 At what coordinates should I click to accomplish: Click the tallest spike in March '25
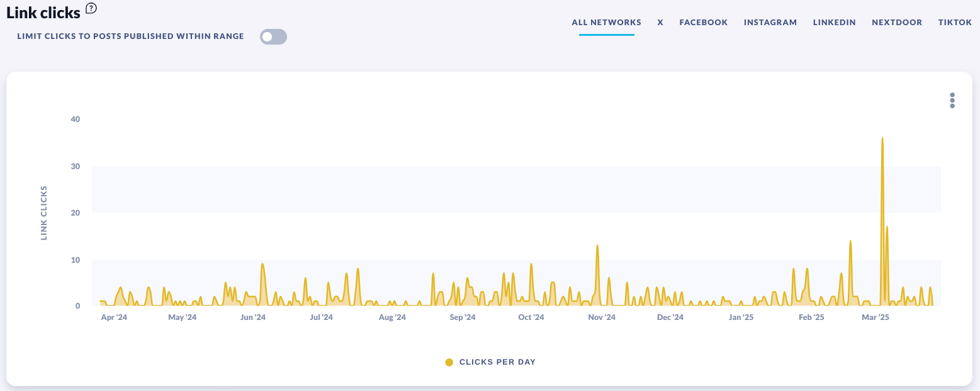point(882,138)
